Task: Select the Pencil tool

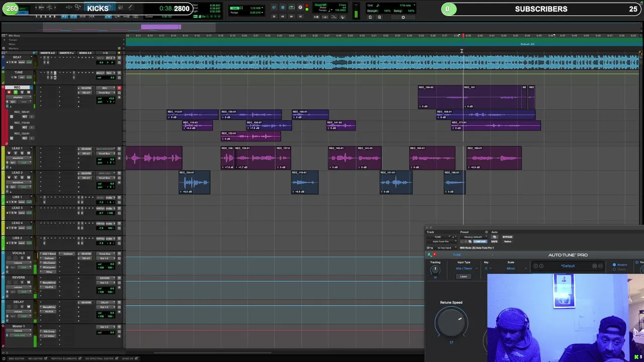Action: pos(130,7)
